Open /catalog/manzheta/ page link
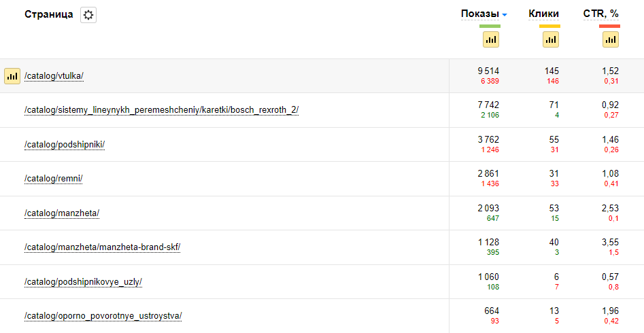Screen dimensions: 644x333 click(62, 213)
